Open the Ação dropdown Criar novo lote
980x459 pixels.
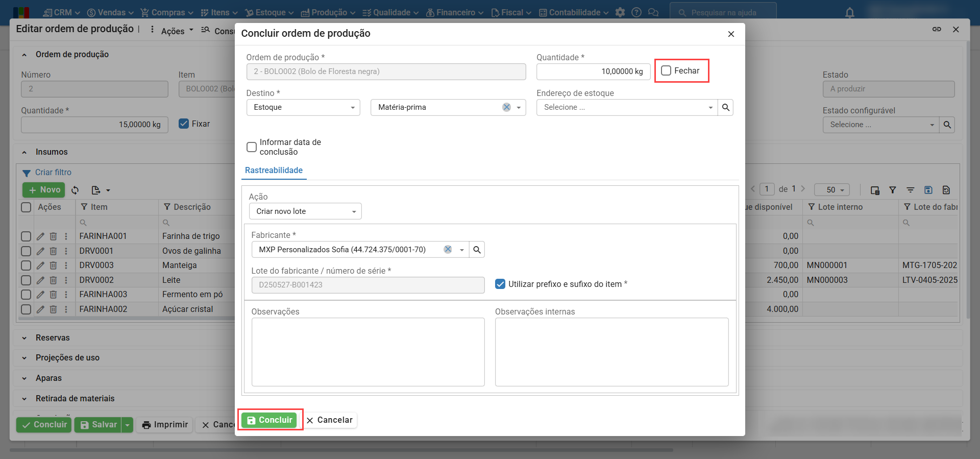tap(305, 211)
